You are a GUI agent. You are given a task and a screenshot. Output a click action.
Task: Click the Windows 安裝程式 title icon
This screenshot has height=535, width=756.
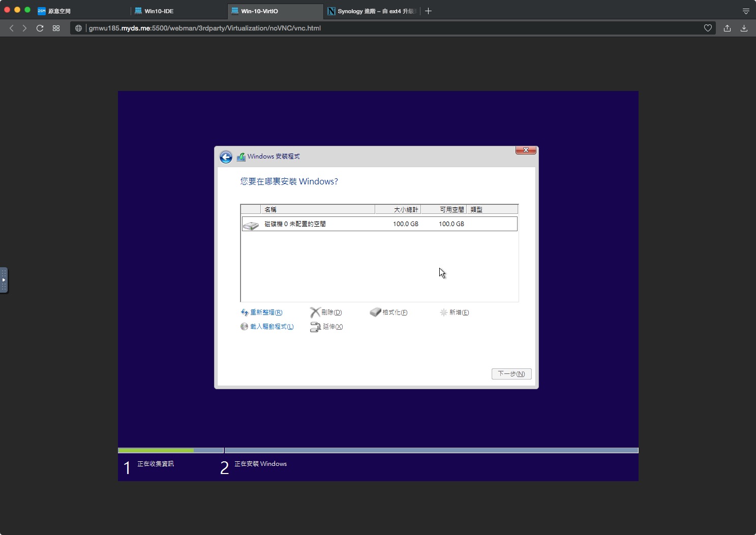(241, 157)
